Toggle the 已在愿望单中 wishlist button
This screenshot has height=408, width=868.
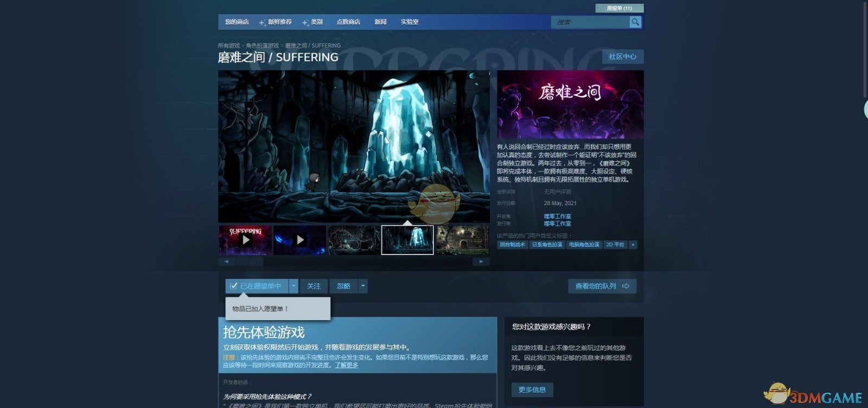257,286
